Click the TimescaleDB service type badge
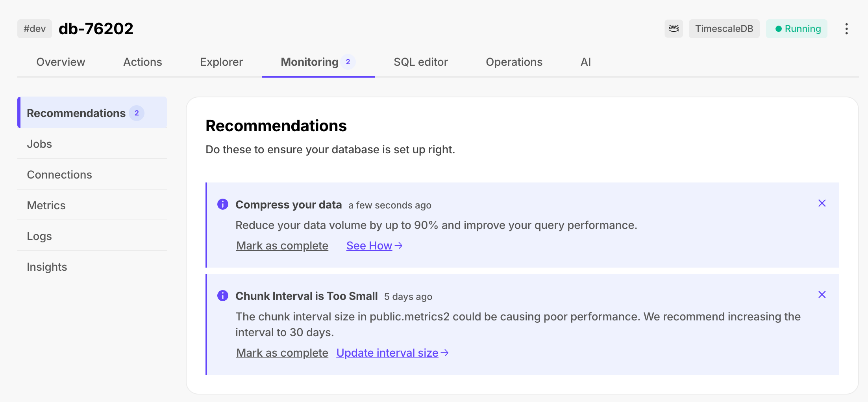Image resolution: width=868 pixels, height=402 pixels. (724, 29)
